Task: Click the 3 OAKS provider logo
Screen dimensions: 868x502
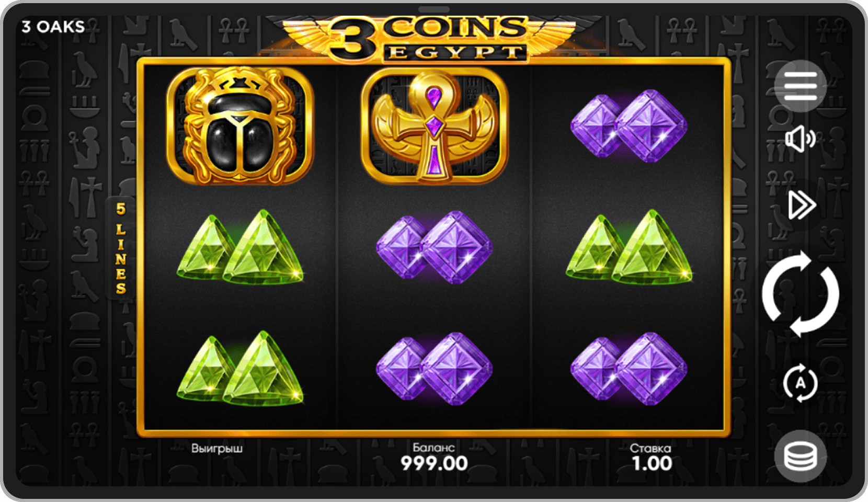Action: 53,27
